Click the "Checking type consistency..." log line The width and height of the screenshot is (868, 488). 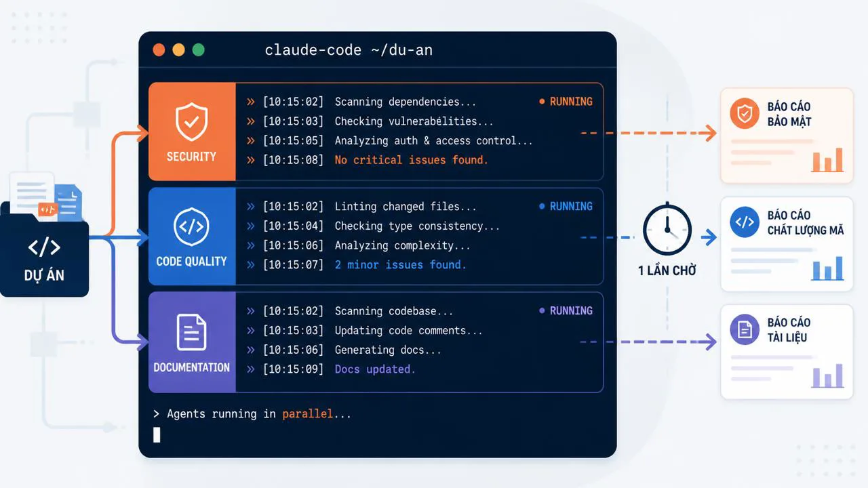pyautogui.click(x=417, y=226)
